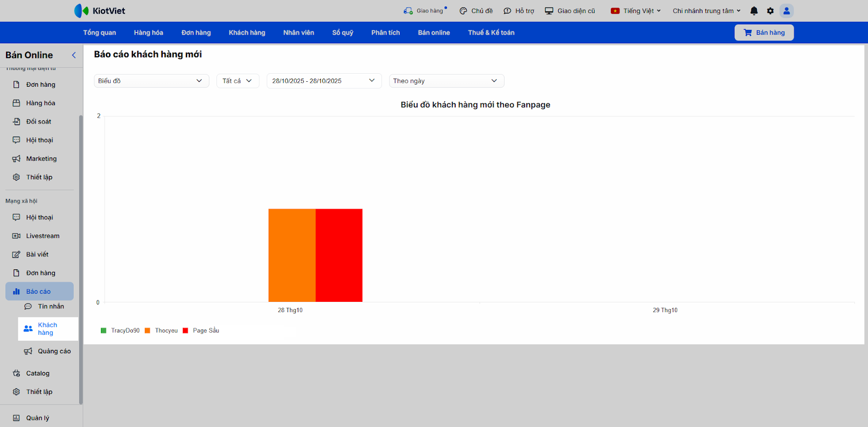Viewport: 868px width, 427px height.
Task: Open the Thuế & Kế toán menu
Action: pos(492,33)
